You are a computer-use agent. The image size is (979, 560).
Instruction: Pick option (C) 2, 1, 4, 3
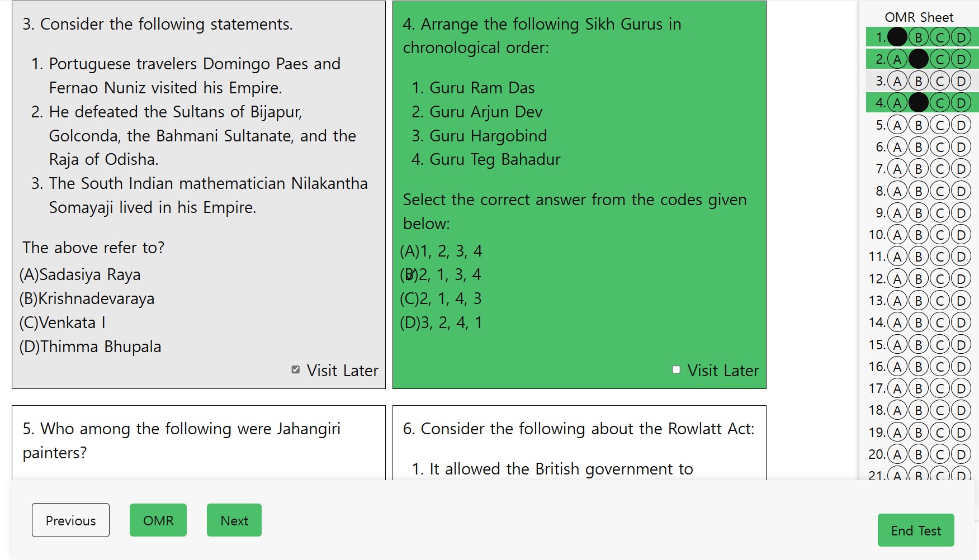[441, 299]
